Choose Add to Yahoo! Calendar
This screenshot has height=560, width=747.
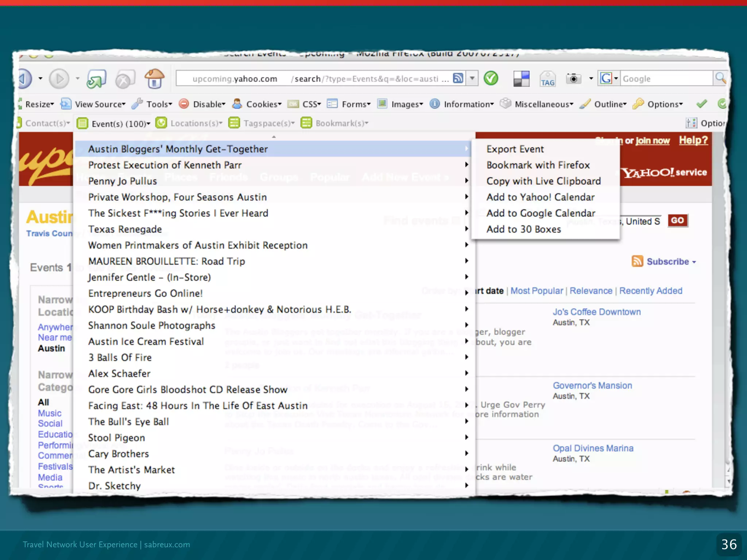click(x=546, y=197)
